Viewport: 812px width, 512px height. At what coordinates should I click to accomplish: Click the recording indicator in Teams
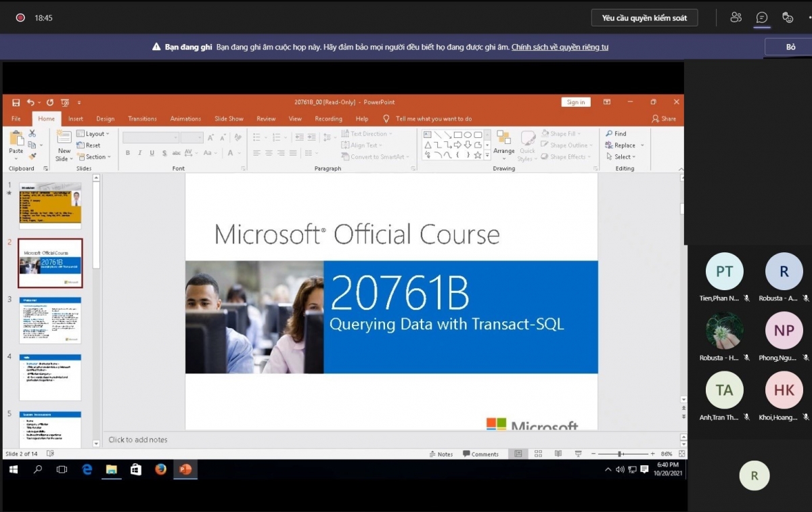(x=20, y=18)
